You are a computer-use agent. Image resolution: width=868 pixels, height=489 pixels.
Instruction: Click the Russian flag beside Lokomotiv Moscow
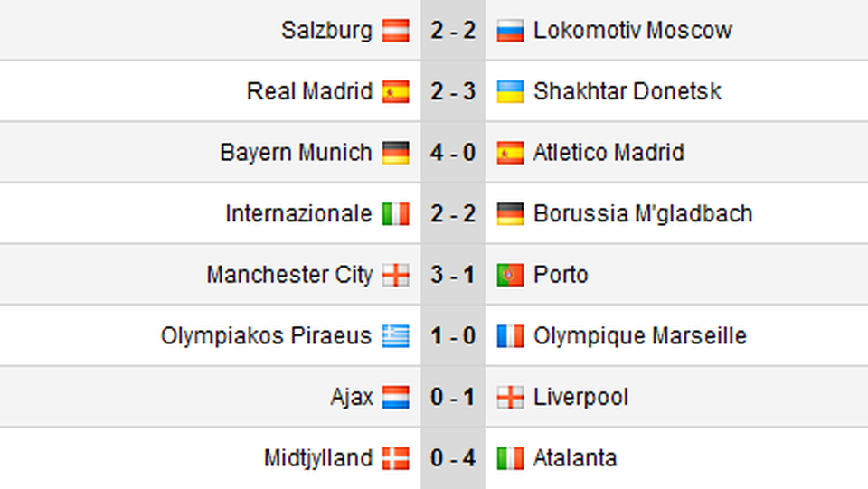[x=510, y=31]
